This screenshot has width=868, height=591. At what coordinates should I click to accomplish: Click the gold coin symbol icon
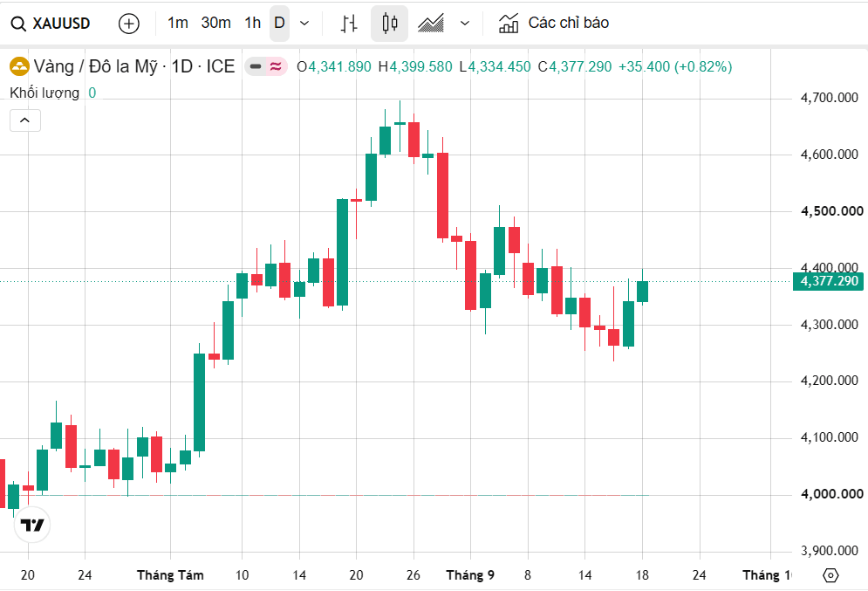point(19,67)
